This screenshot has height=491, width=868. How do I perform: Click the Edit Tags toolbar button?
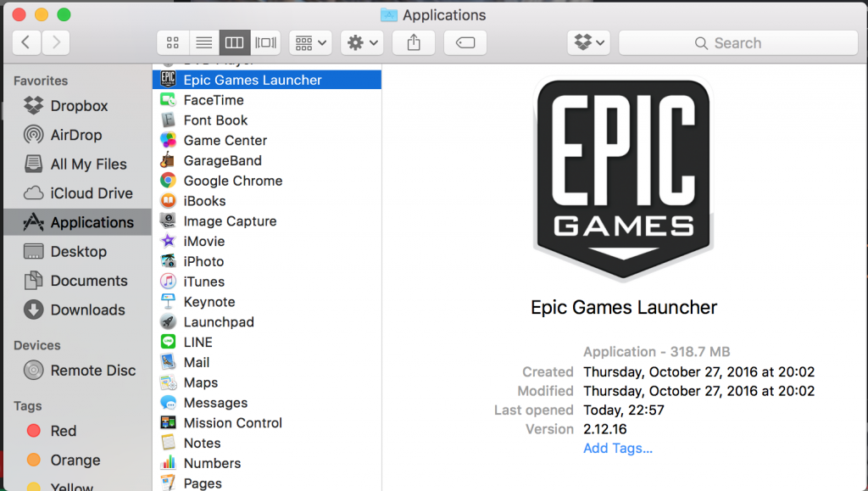click(465, 42)
